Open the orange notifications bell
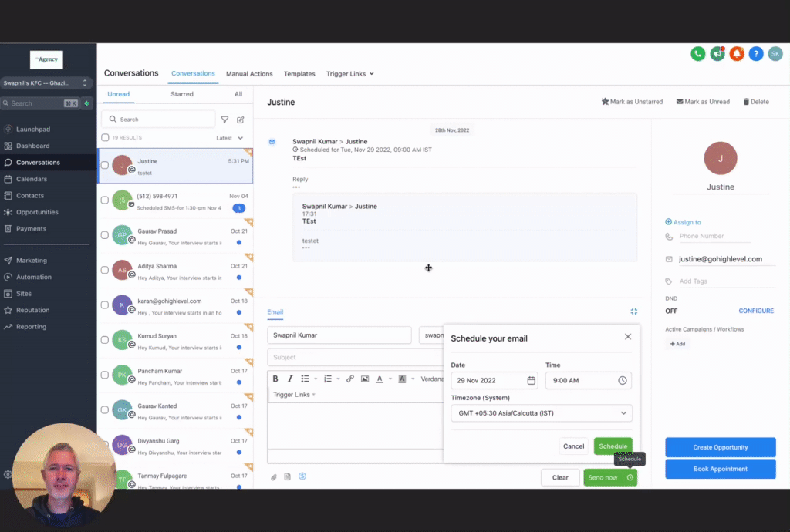Screen dimensions: 790x532 (x=737, y=54)
